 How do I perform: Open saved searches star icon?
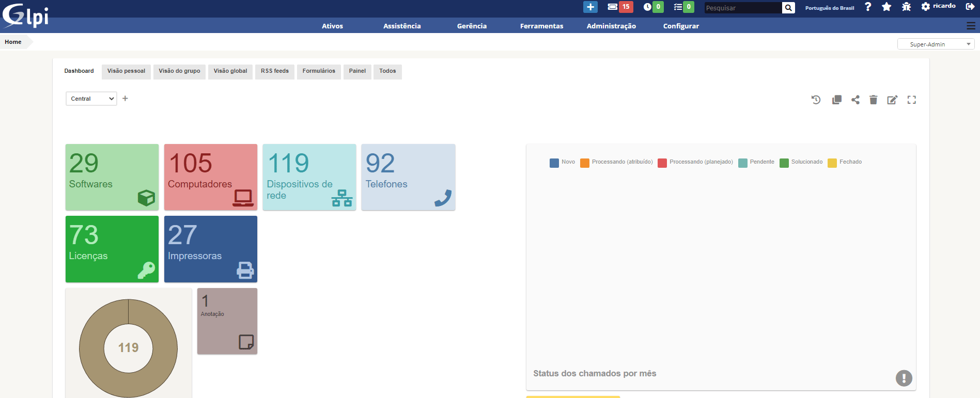[x=886, y=7]
